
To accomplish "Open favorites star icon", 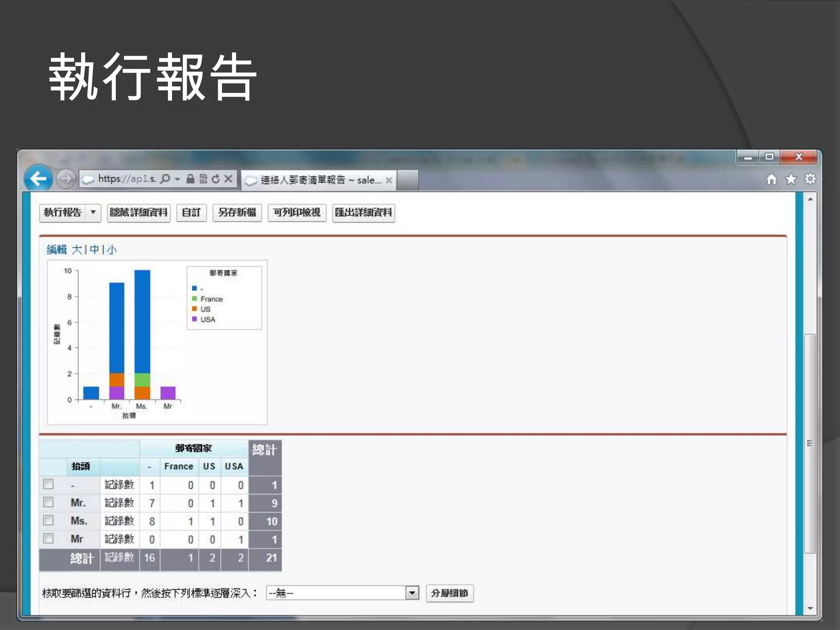I will point(791,179).
